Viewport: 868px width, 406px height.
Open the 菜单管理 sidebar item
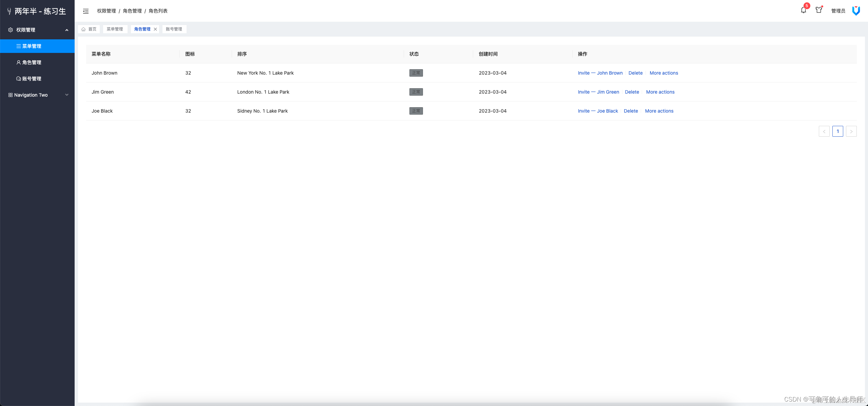(x=32, y=46)
